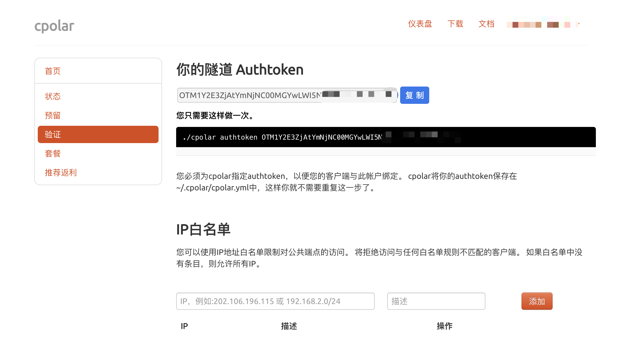644x360 pixels.
Task: Open the 推荐返利 referral page
Action: [61, 172]
